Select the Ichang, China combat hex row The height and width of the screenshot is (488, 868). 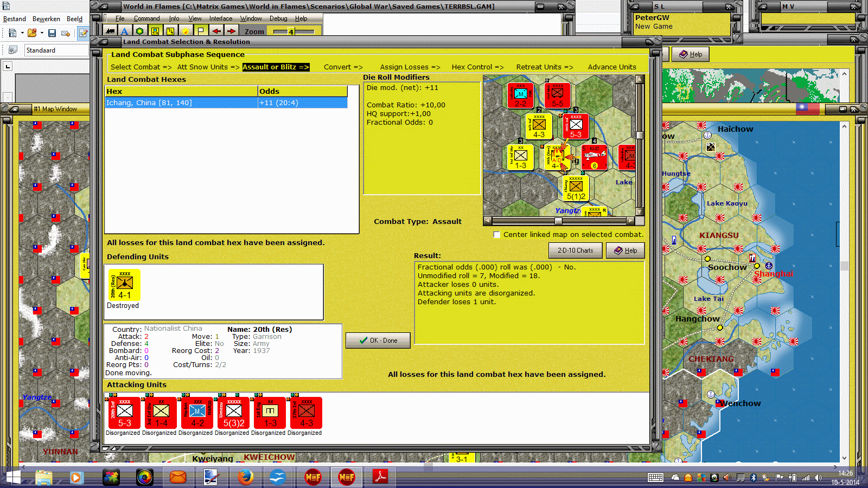pyautogui.click(x=226, y=103)
